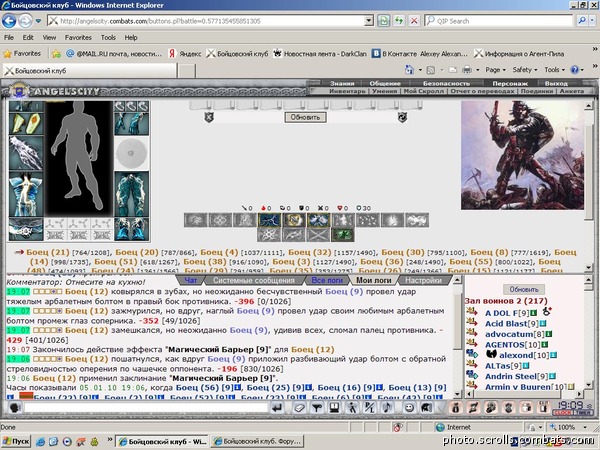Screen dimensions: 600x450
Task: Select the empty round shield slot
Action: 131,153
